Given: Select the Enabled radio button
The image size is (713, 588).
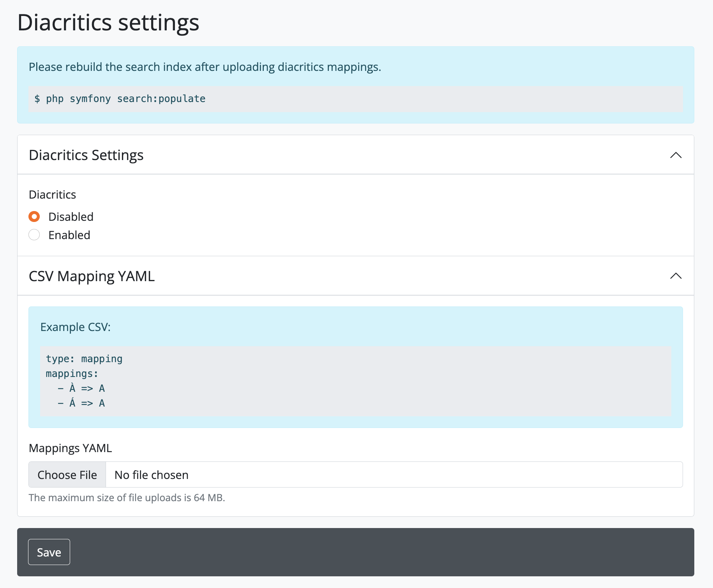Looking at the screenshot, I should tap(34, 235).
